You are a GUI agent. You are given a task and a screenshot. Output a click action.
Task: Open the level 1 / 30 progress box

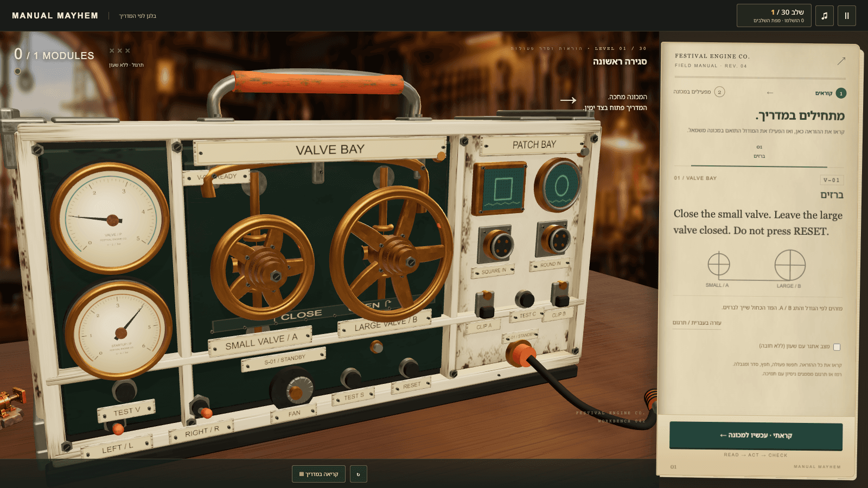pos(774,16)
